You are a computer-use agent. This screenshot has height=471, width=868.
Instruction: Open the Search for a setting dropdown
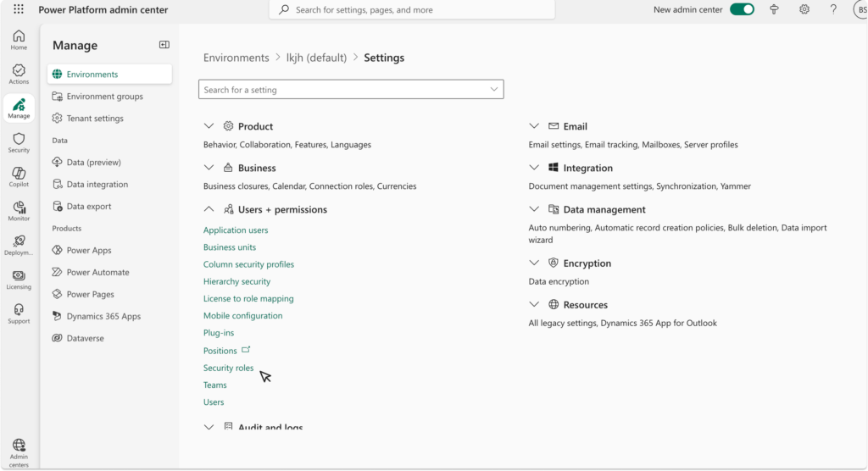(x=494, y=90)
